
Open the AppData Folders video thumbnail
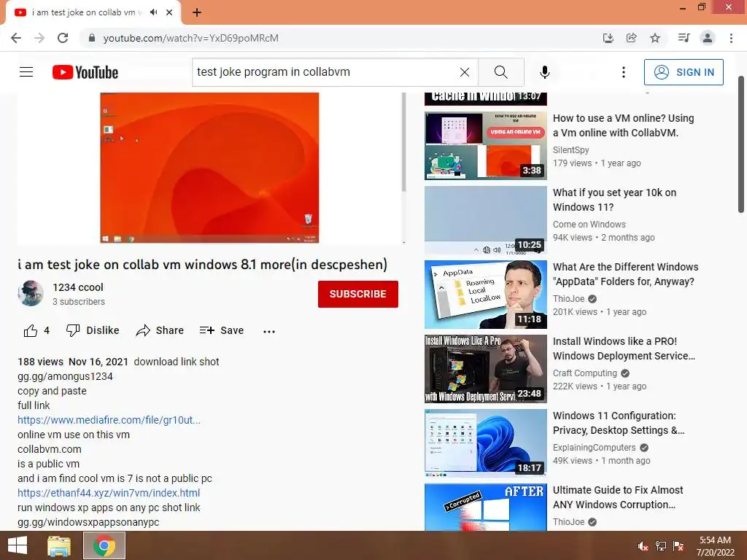485,295
